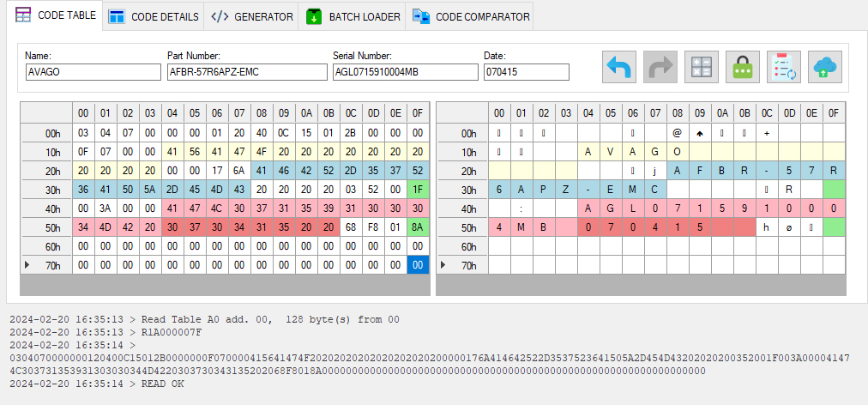Select hex cell 15 in row 00h
Screen dimensions: 868x405
[x=306, y=133]
